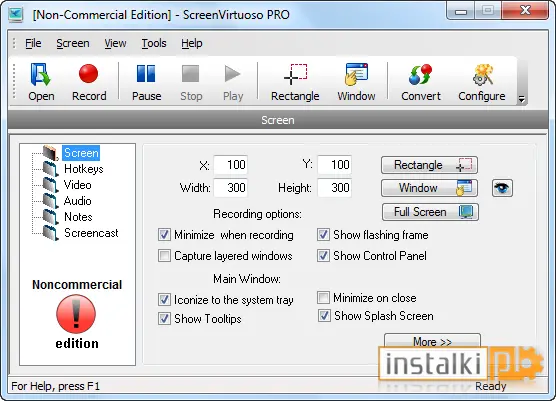Click the menu bar drag handle grip
The height and width of the screenshot is (401, 556).
(x=14, y=43)
